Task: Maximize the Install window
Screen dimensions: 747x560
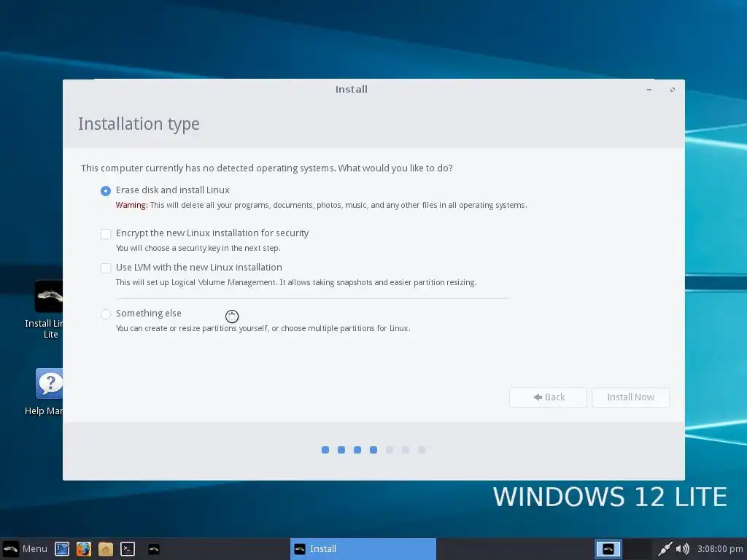Action: (672, 90)
